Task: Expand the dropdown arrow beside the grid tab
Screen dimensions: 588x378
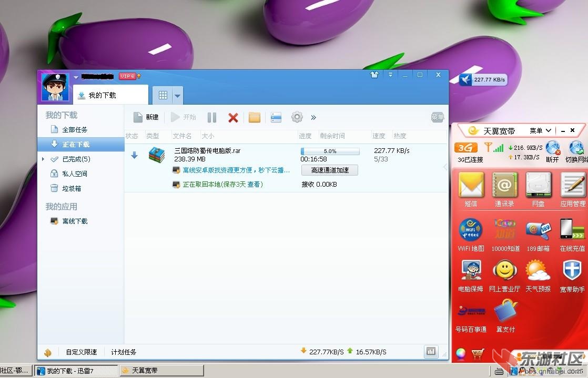Action: [x=178, y=96]
